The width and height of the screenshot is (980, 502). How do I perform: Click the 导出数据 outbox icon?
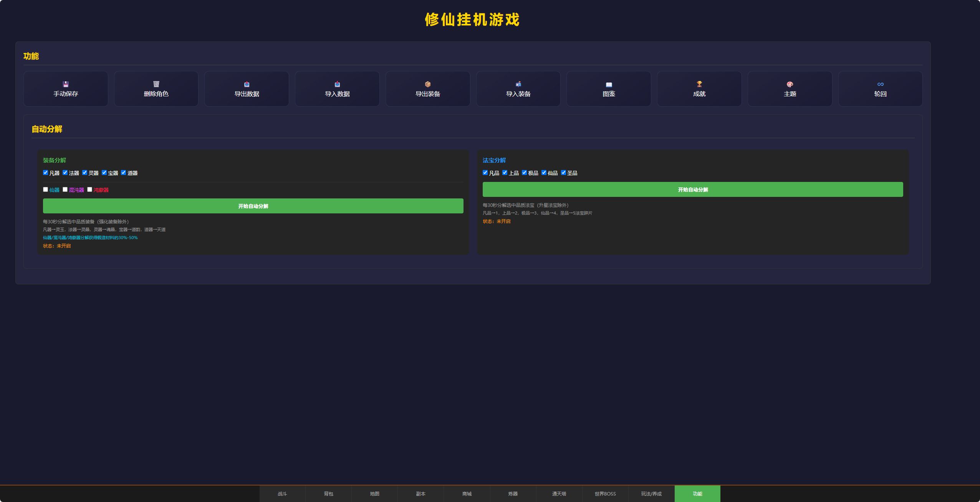[247, 84]
